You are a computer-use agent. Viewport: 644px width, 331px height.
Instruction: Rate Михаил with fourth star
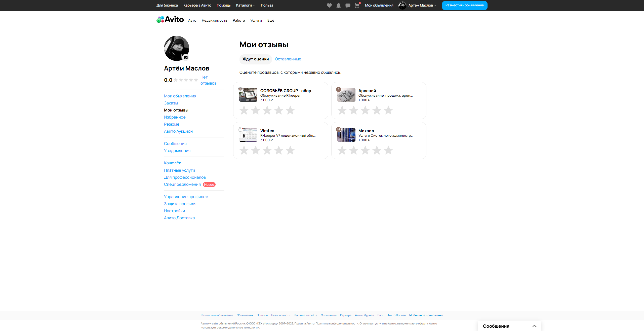click(x=377, y=150)
